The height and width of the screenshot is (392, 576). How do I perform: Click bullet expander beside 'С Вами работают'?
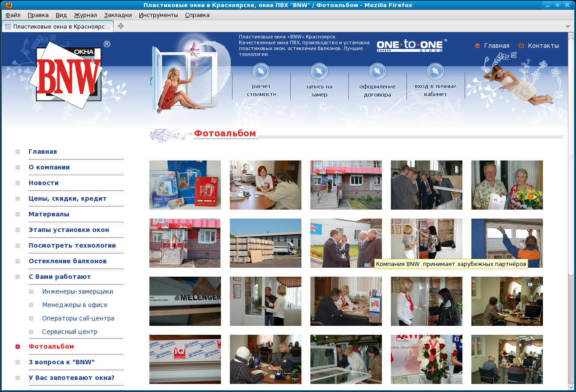(18, 277)
